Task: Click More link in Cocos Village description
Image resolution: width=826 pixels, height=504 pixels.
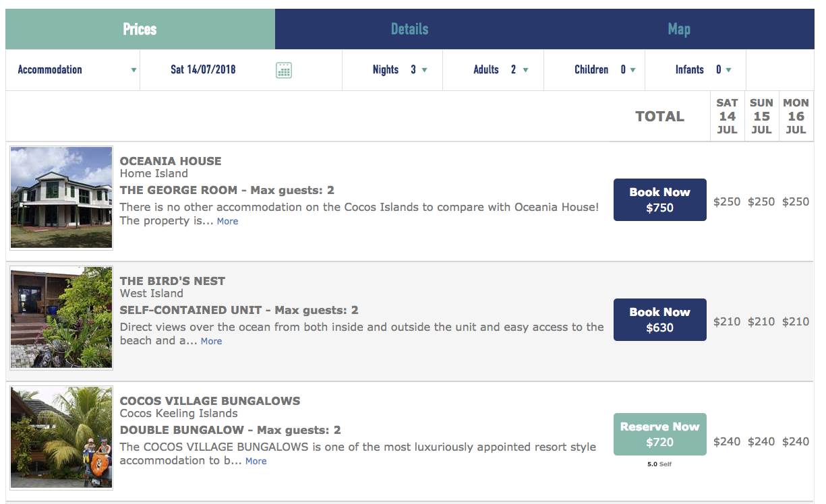Action: [x=256, y=461]
